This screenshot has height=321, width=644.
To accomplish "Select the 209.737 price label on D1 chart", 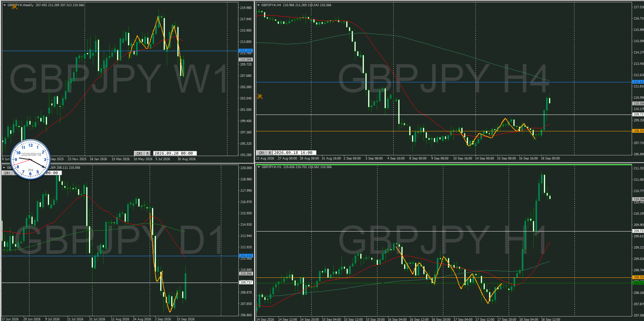I will point(246,283).
